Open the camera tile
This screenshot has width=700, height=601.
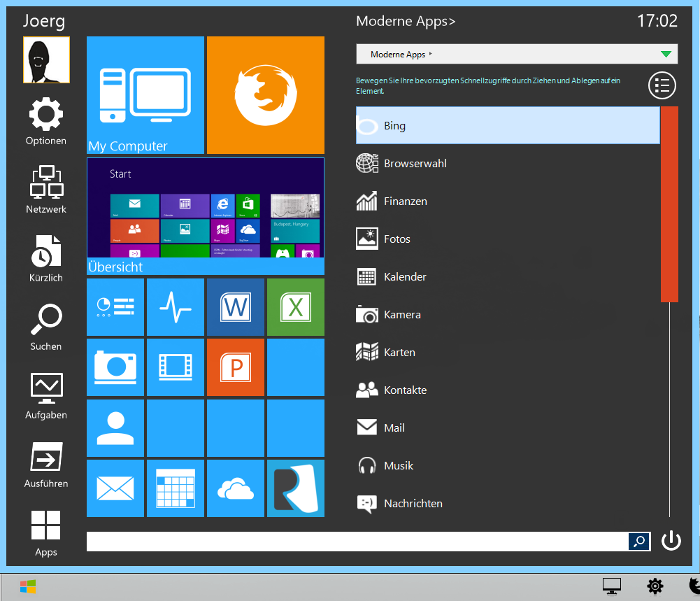115,367
